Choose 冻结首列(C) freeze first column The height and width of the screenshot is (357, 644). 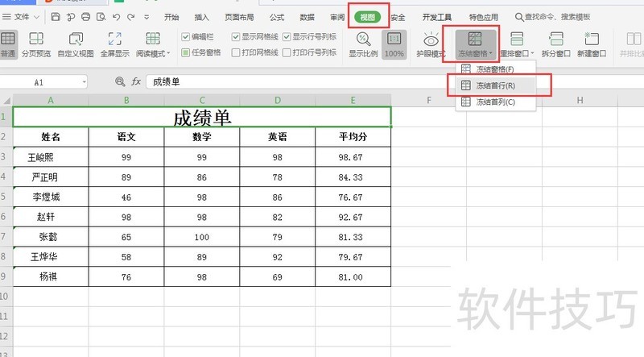[x=495, y=102]
